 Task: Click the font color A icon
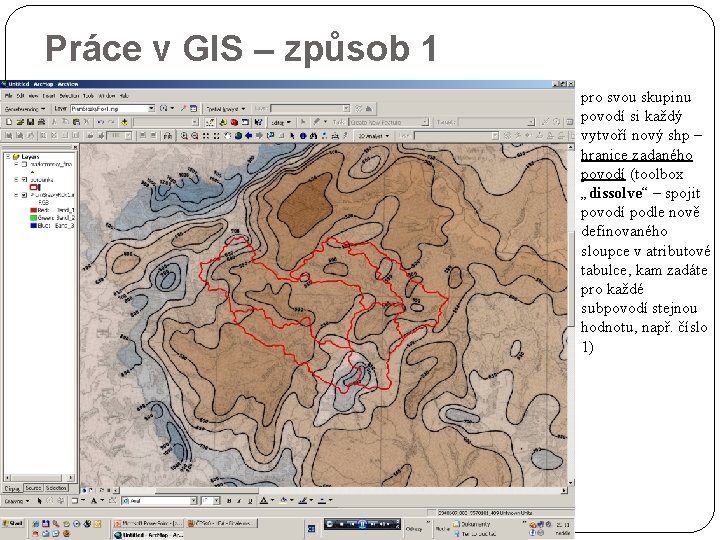pyautogui.click(x=264, y=501)
